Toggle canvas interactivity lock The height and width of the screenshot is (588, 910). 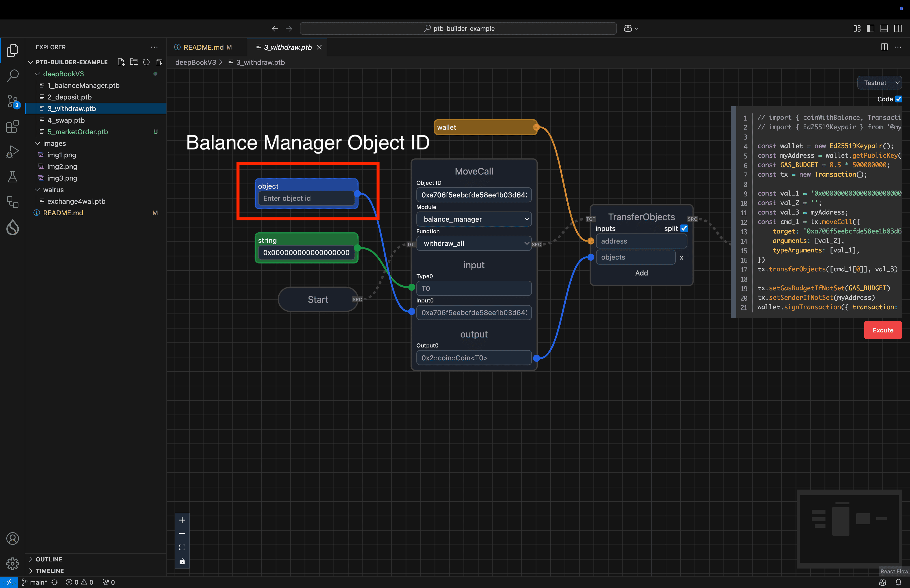(182, 561)
